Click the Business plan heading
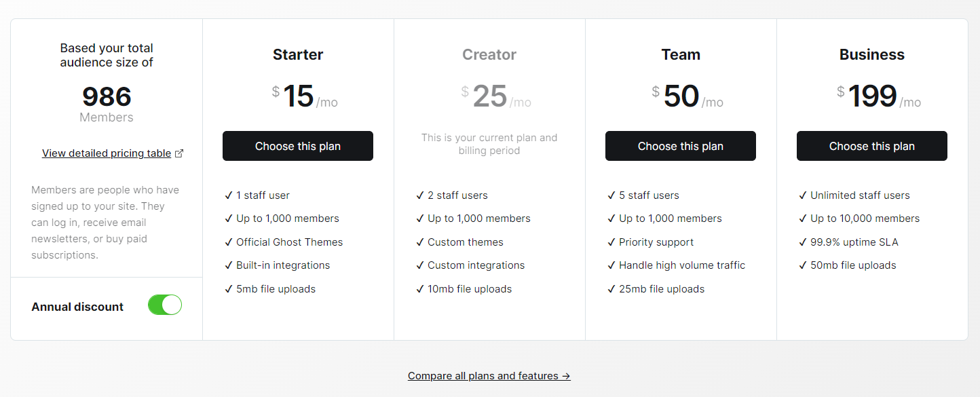Image resolution: width=980 pixels, height=397 pixels. 872,54
